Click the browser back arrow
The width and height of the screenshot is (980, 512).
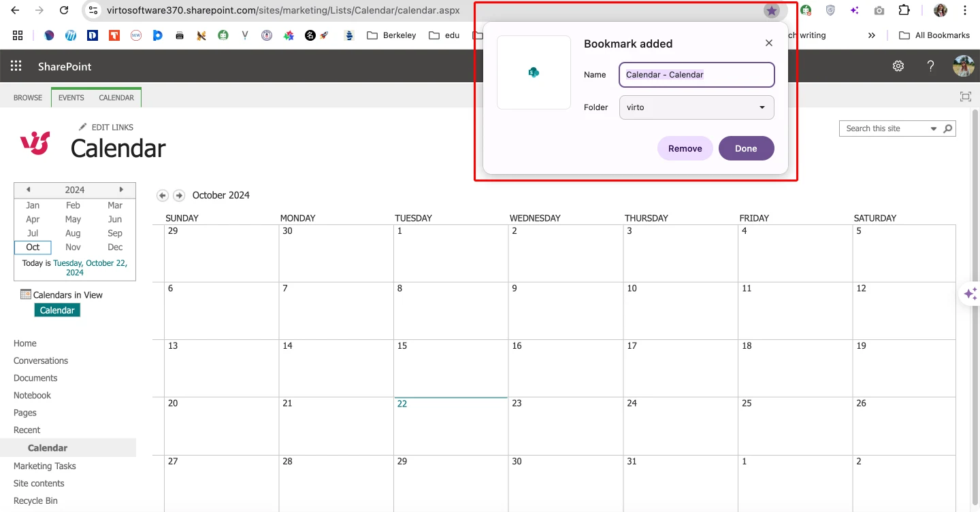[x=15, y=11]
